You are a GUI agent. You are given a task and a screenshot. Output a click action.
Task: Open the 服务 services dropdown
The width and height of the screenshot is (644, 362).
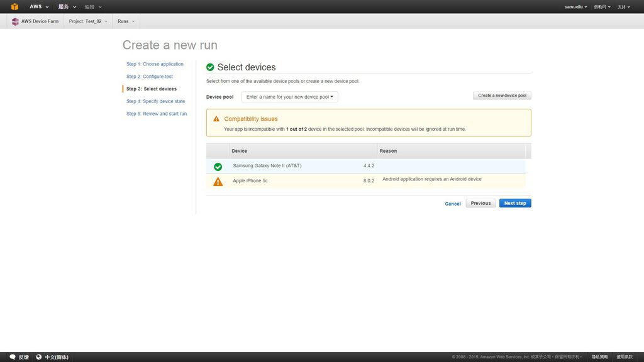(67, 6)
